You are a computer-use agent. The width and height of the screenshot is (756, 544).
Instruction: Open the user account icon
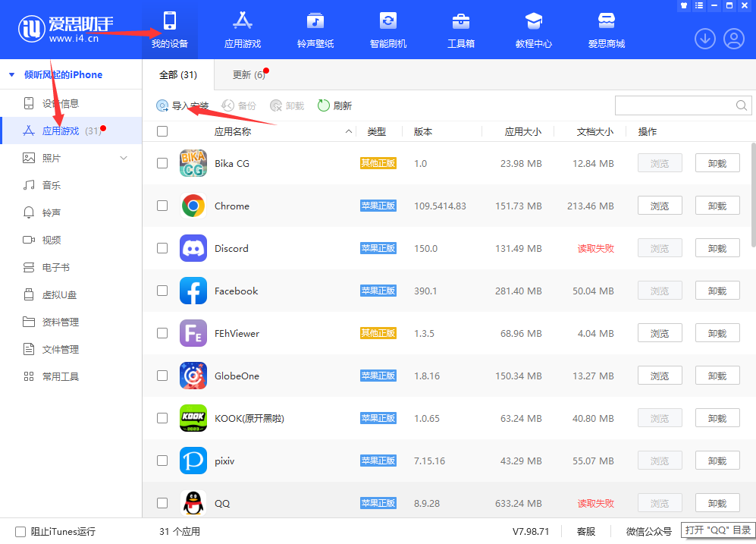pyautogui.click(x=734, y=38)
